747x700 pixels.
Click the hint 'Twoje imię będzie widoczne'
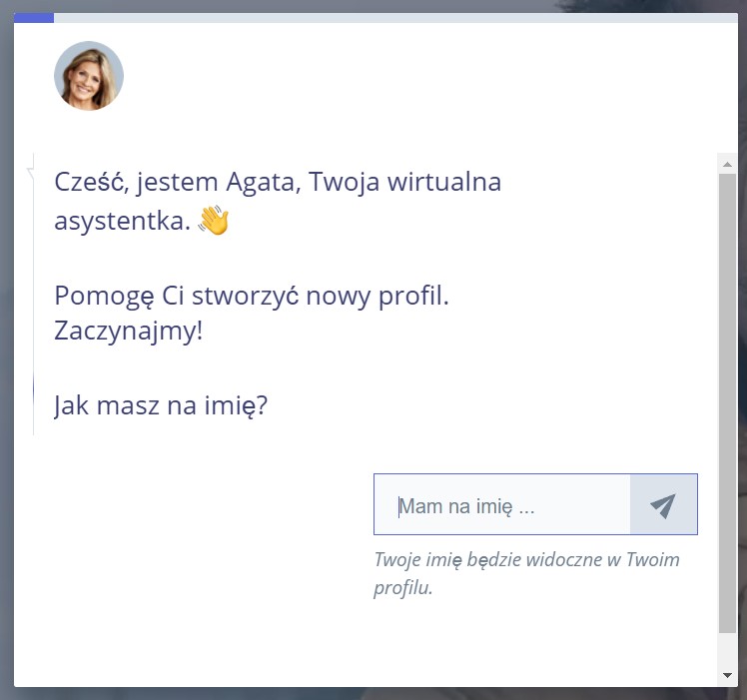489,559
